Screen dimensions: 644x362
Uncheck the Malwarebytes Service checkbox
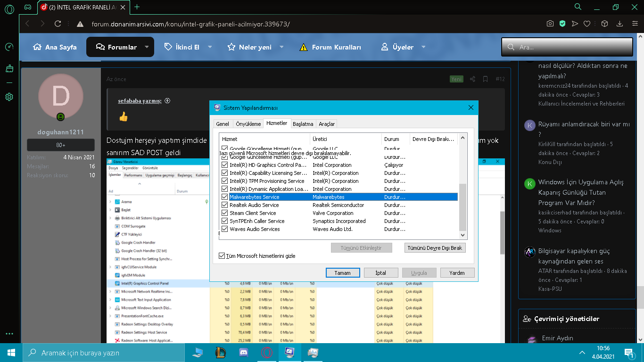pyautogui.click(x=225, y=197)
